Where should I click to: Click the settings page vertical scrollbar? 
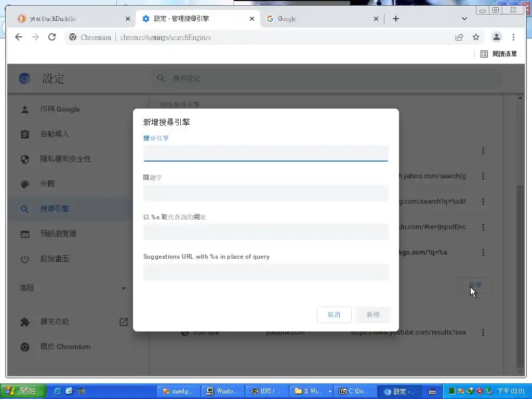[x=520, y=275]
